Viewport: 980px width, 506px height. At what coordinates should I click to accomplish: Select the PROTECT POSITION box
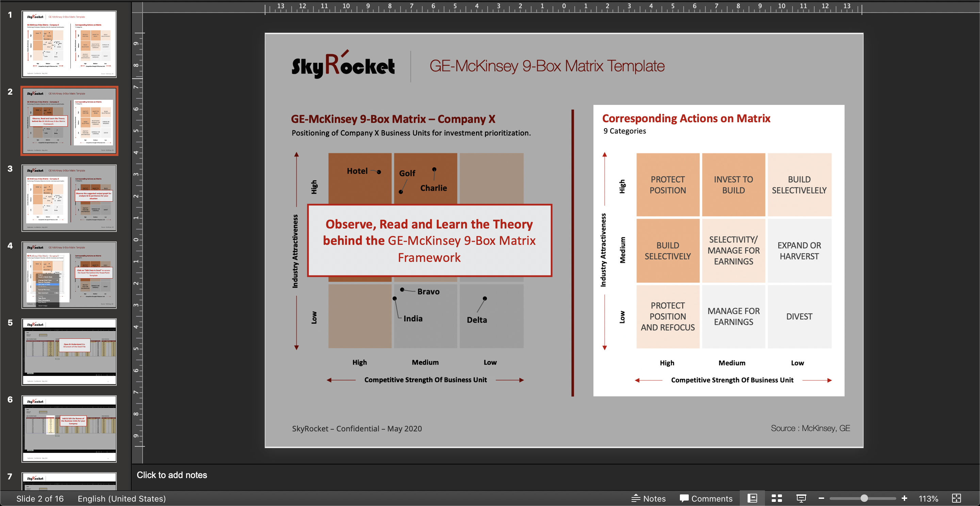click(668, 185)
